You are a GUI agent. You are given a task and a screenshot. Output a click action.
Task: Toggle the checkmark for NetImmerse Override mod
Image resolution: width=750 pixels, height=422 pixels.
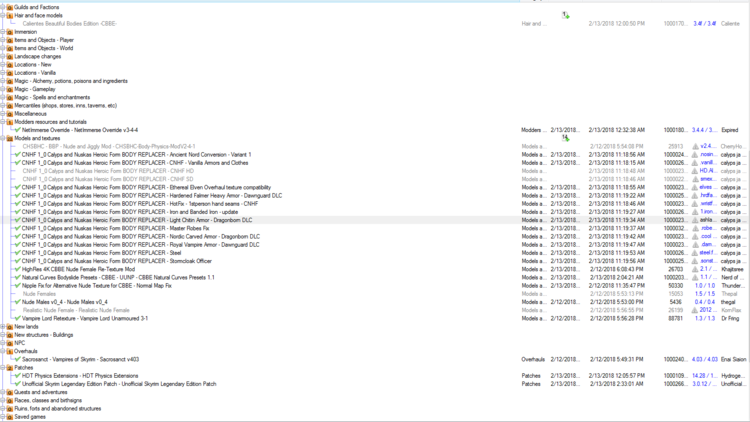pyautogui.click(x=18, y=130)
